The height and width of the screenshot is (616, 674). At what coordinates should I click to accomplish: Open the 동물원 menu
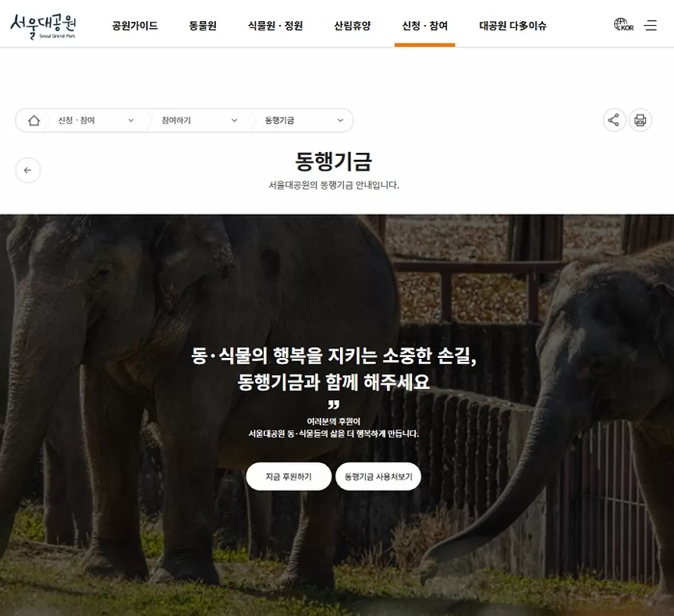point(203,25)
